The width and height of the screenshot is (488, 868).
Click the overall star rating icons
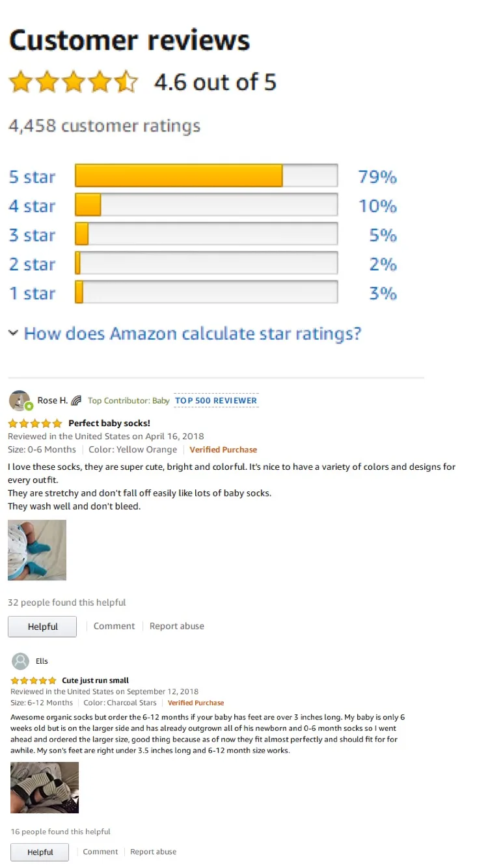pyautogui.click(x=74, y=83)
